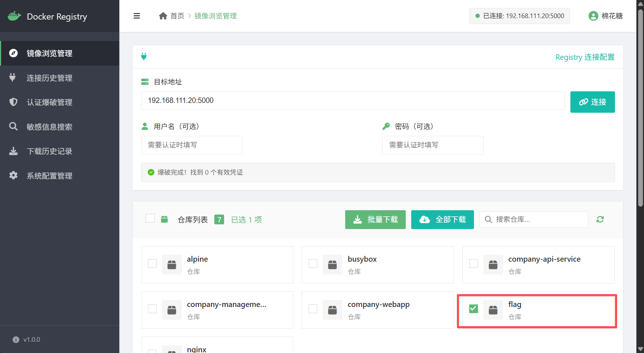Click the 全部下载 download all button
This screenshot has width=644, height=353.
click(x=442, y=220)
